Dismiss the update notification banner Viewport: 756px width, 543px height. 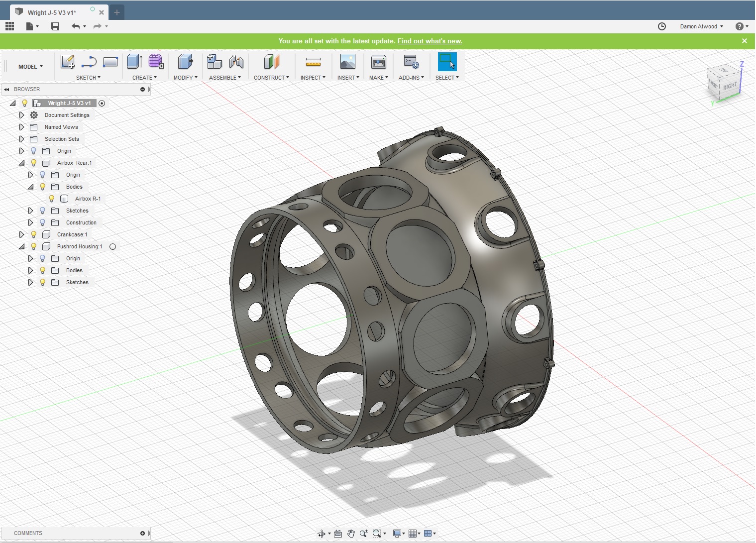pos(745,41)
